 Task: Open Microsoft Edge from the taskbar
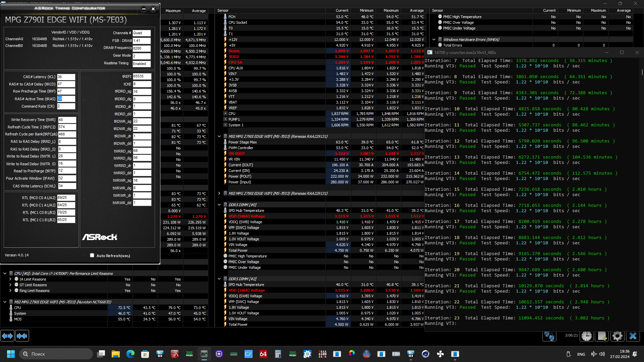pyautogui.click(x=130, y=354)
